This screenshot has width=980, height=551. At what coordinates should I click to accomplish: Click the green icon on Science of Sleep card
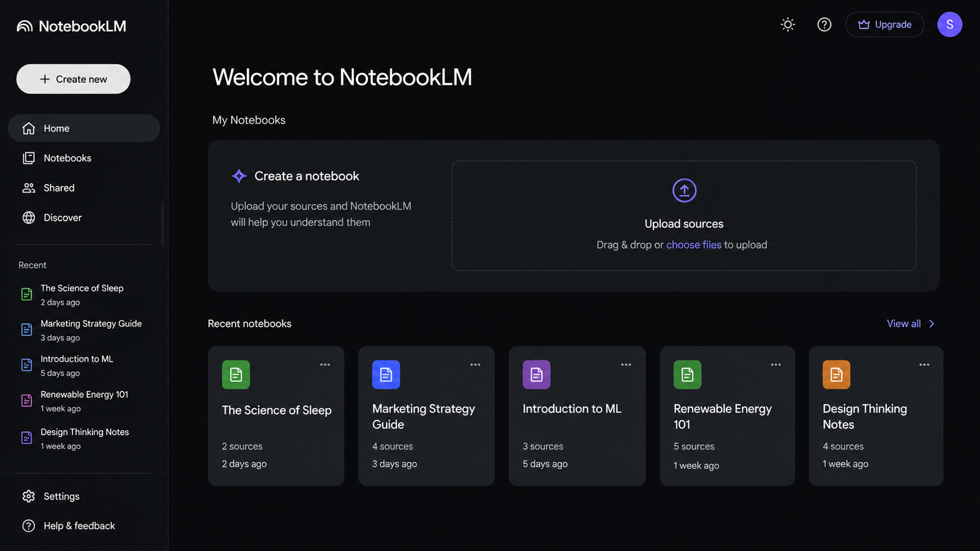pos(236,375)
